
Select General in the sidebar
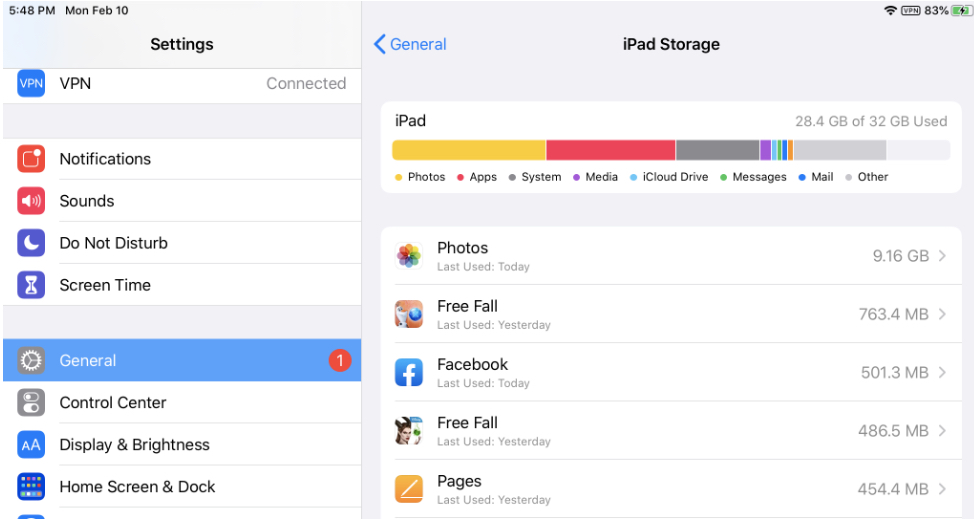tap(182, 361)
